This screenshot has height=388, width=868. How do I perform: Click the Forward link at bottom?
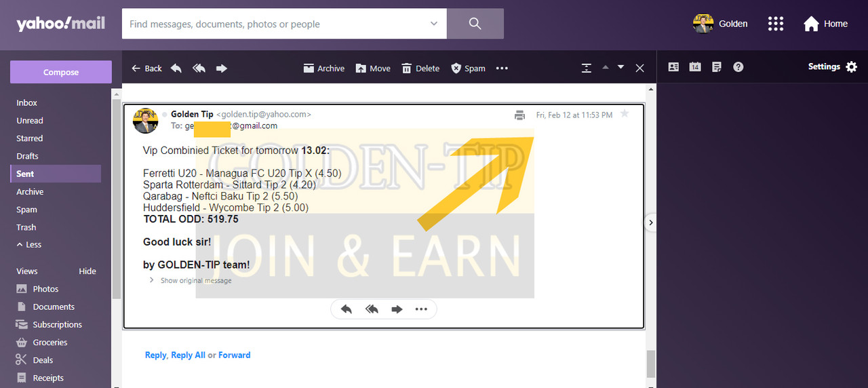[235, 355]
